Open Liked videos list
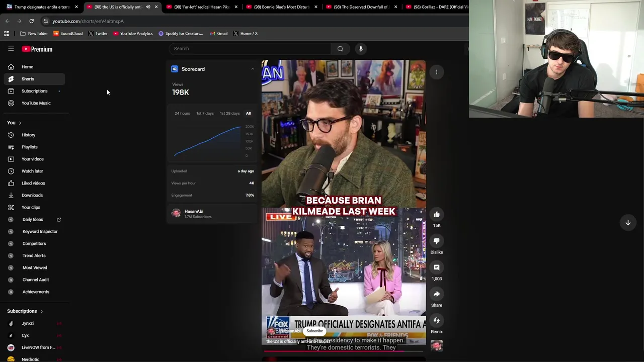The height and width of the screenshot is (362, 644). pyautogui.click(x=34, y=183)
